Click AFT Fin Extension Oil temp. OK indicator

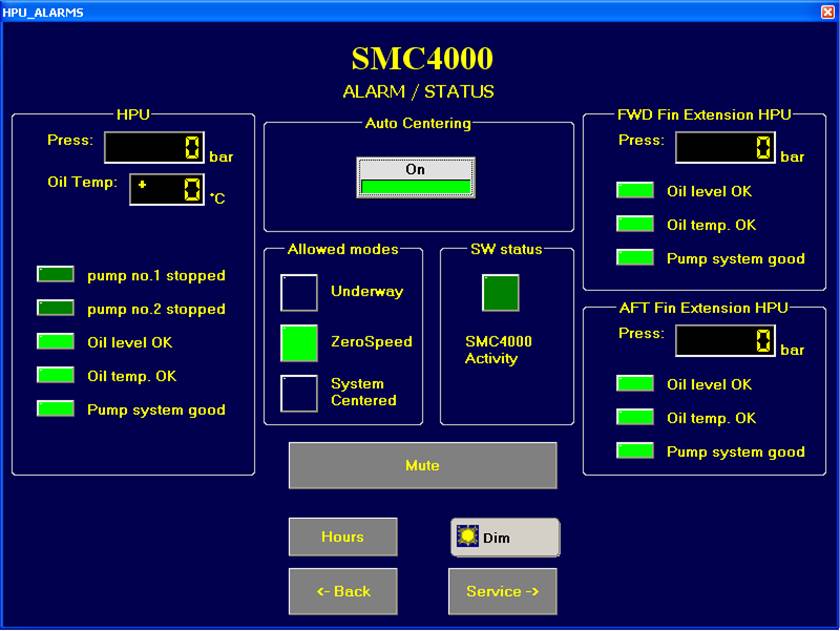pyautogui.click(x=635, y=417)
